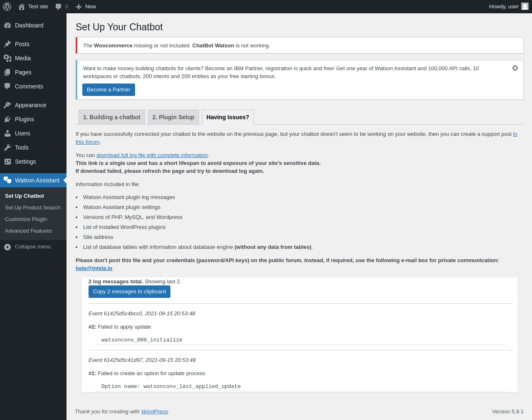
Task: Open Appearance via its paintbrush icon
Action: pos(7,105)
